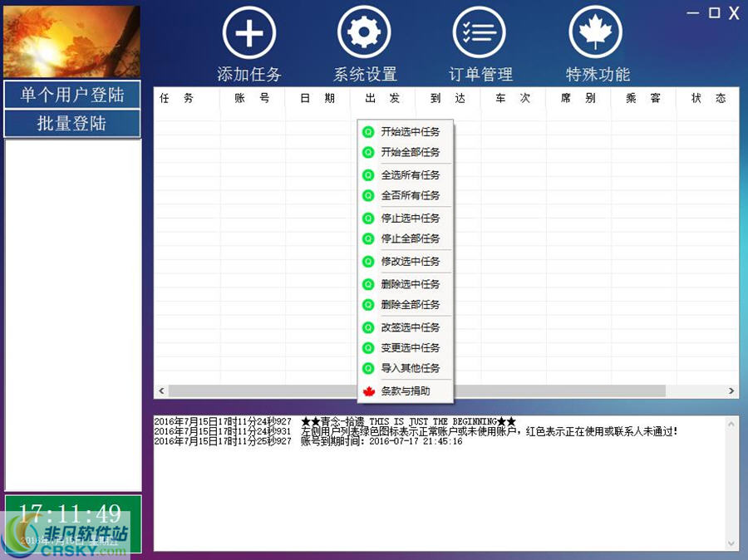The image size is (748, 560).
Task: Click green icon beside 导入其他任务
Action: (368, 368)
